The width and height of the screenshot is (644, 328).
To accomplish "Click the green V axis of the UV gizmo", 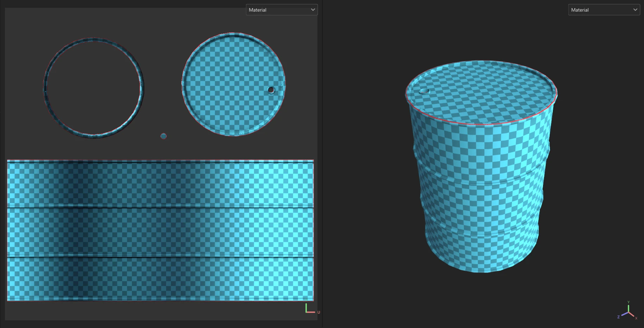I will tap(306, 307).
